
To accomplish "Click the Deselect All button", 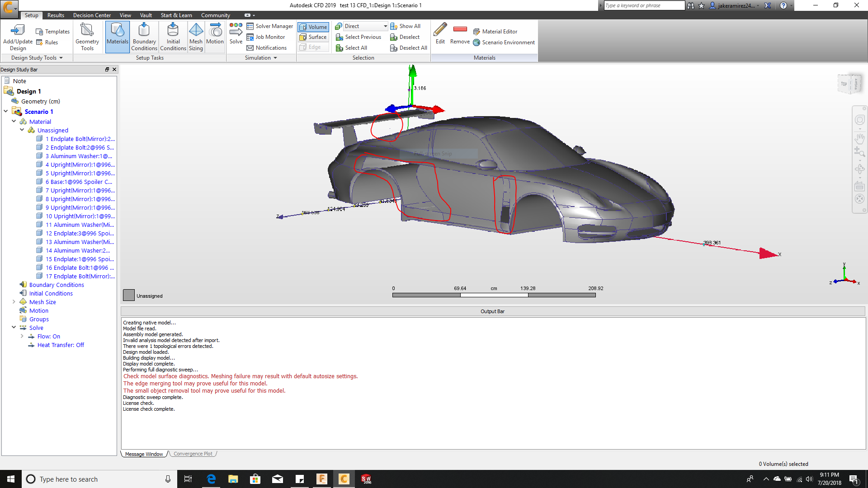I will (x=409, y=47).
